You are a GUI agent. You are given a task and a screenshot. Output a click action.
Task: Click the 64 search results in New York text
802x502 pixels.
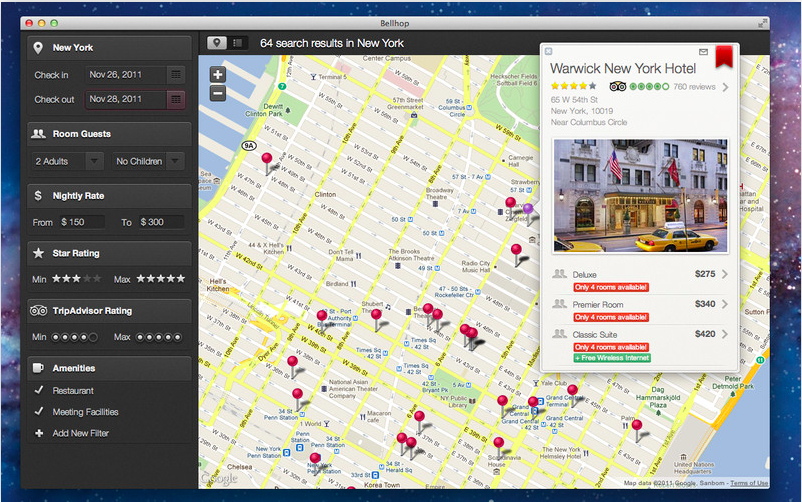[x=332, y=43]
